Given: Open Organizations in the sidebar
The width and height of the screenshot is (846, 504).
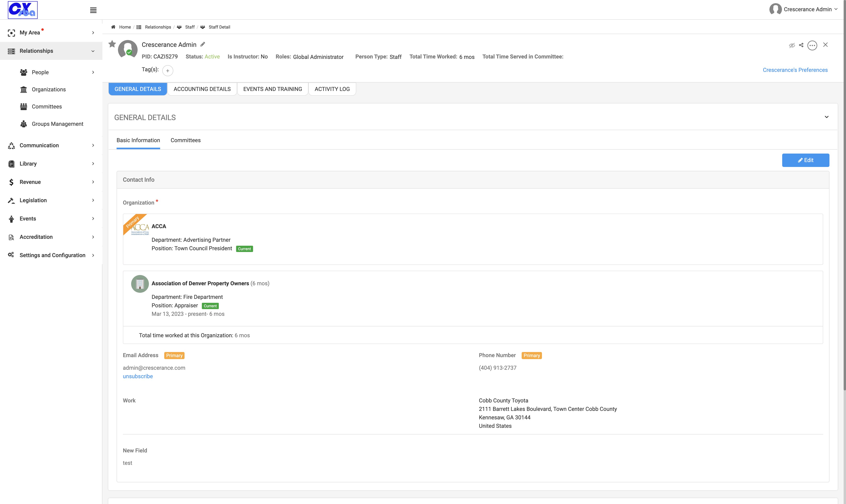Looking at the screenshot, I should click(x=49, y=89).
